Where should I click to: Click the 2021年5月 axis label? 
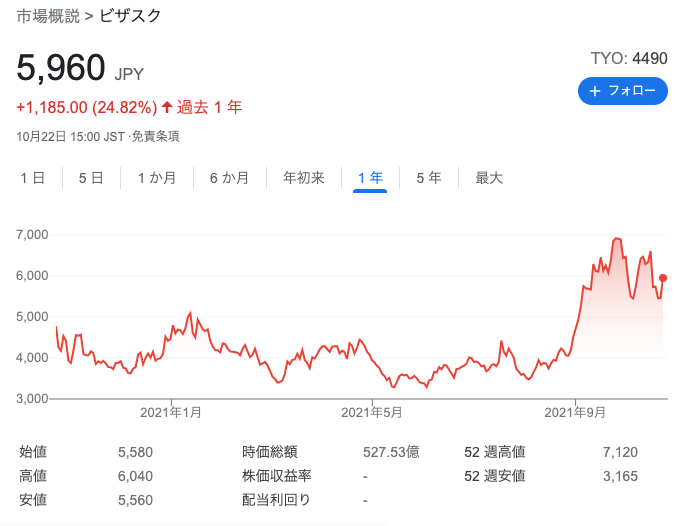[x=372, y=413]
